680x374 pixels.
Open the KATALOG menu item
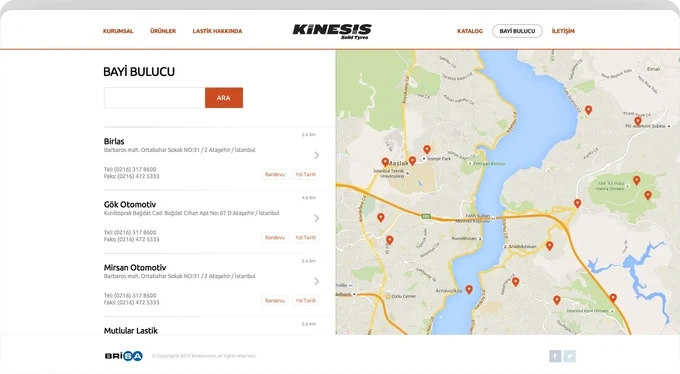pos(470,31)
